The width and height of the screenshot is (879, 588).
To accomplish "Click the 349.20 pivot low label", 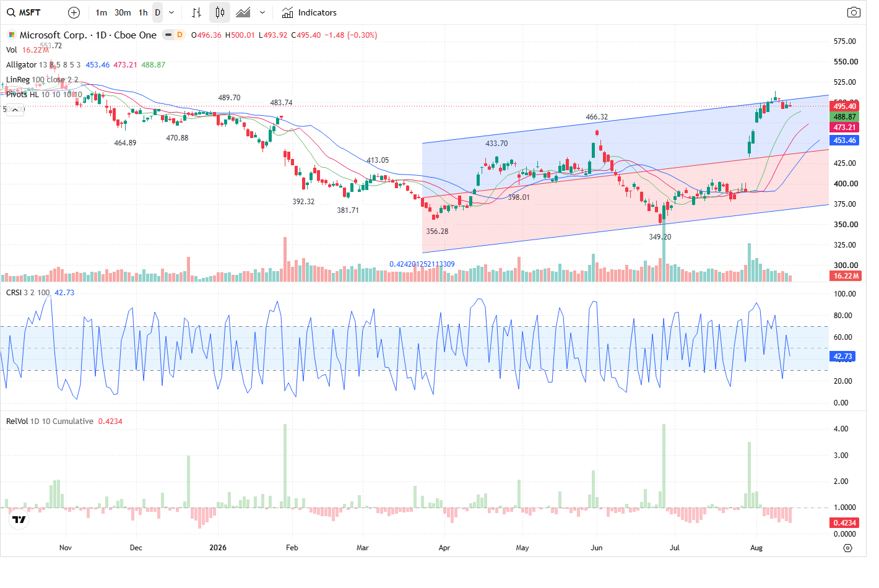I will click(x=660, y=237).
